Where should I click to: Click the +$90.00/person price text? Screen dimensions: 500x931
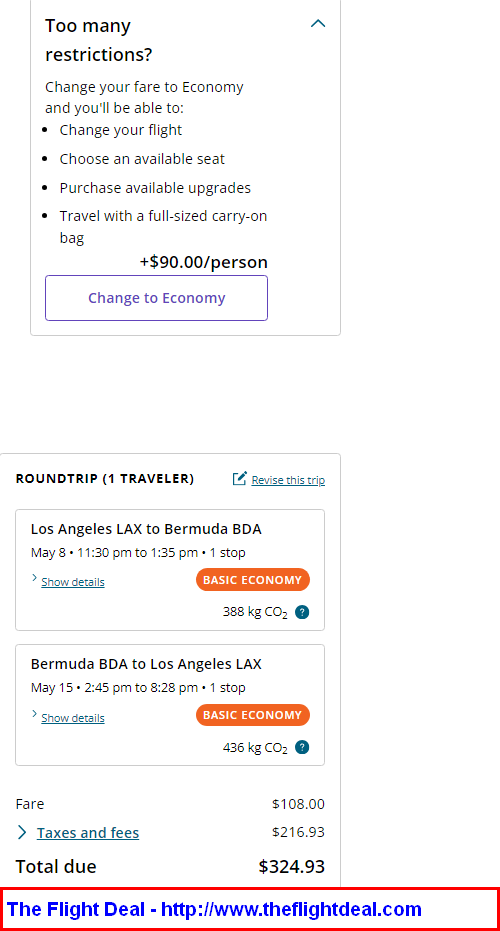tap(204, 262)
